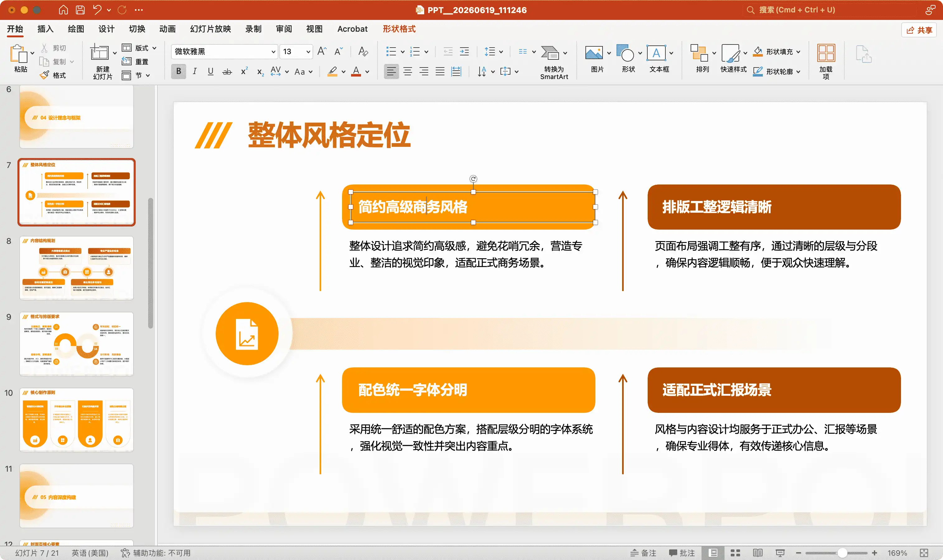Viewport: 943px width, 560px height.
Task: Center align the text
Action: [x=408, y=71]
